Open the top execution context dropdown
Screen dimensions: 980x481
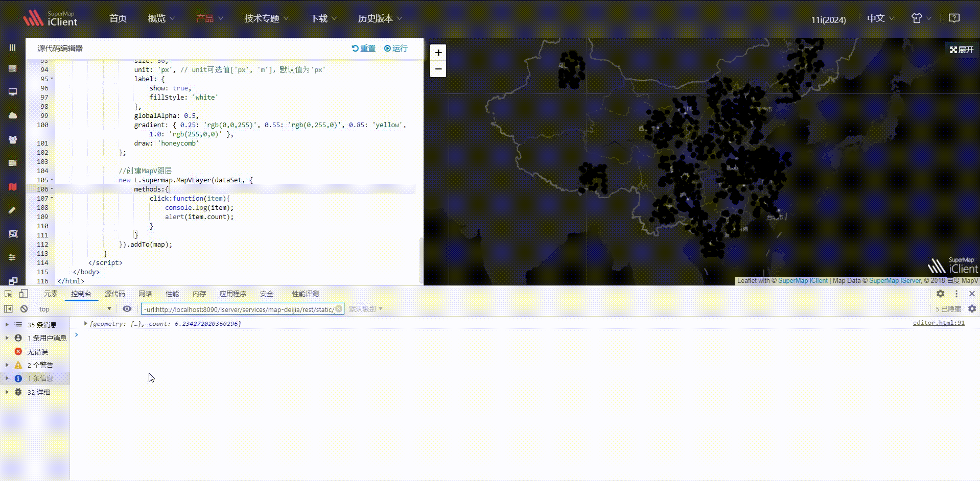74,308
